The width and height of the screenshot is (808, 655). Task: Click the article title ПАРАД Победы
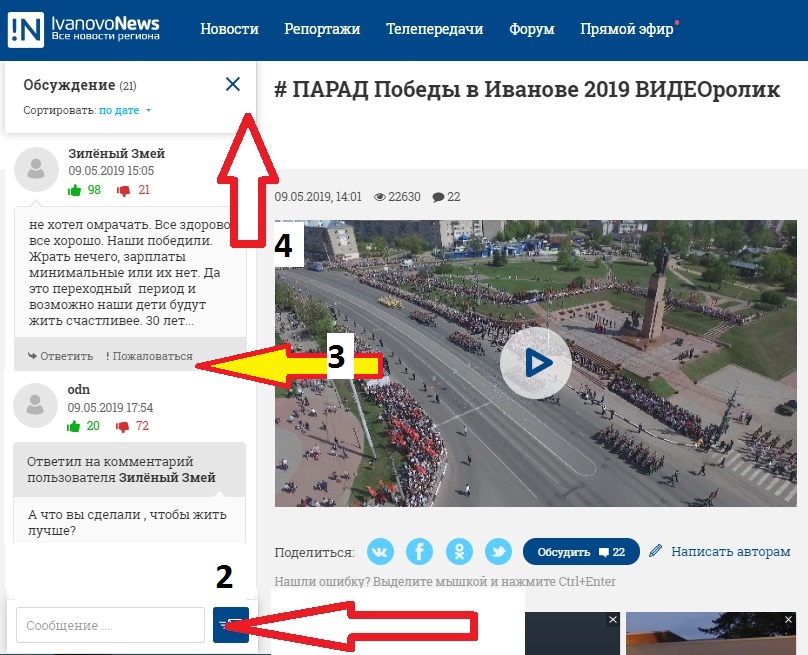tap(527, 90)
